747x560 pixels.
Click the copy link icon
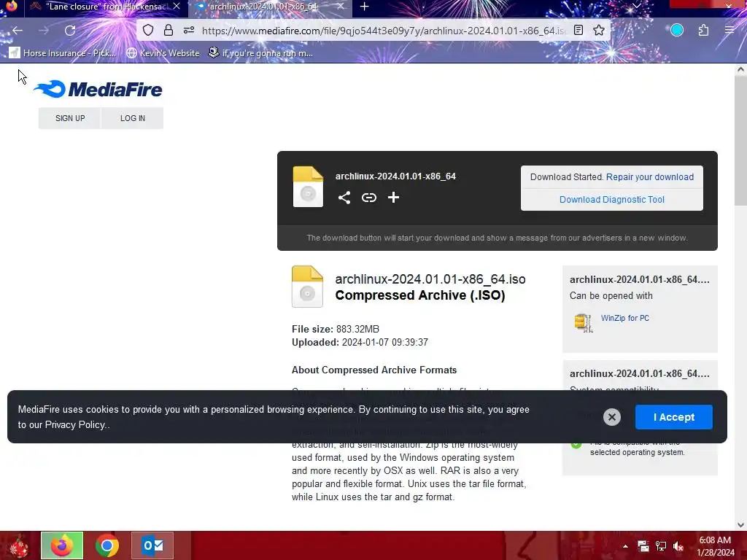click(368, 198)
